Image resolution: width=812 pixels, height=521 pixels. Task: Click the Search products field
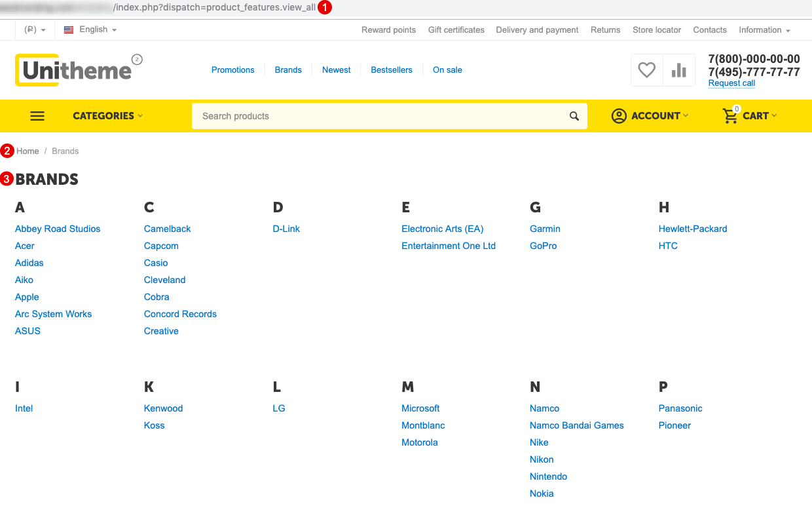point(390,116)
